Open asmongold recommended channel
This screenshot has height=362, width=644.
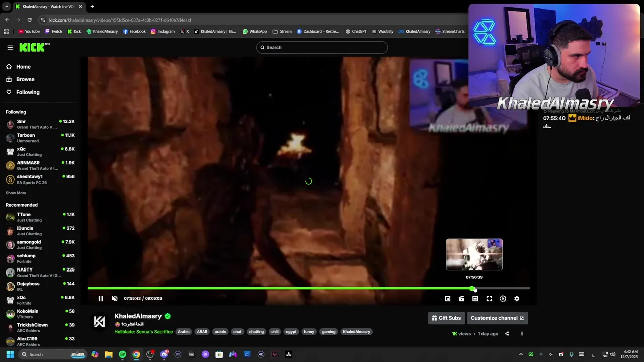point(40,245)
